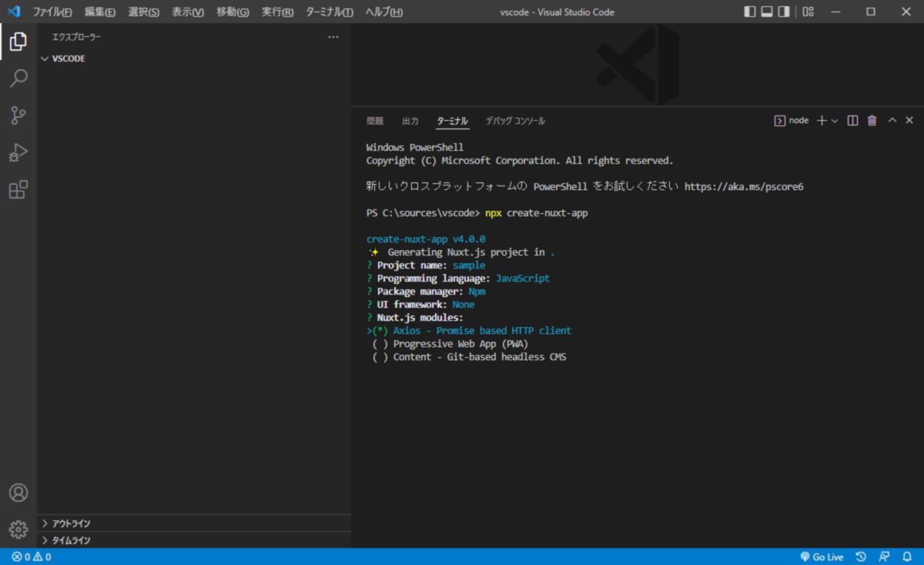This screenshot has width=924, height=565.
Task: Click the 'npx create-nuxt-app' command text
Action: coord(537,213)
